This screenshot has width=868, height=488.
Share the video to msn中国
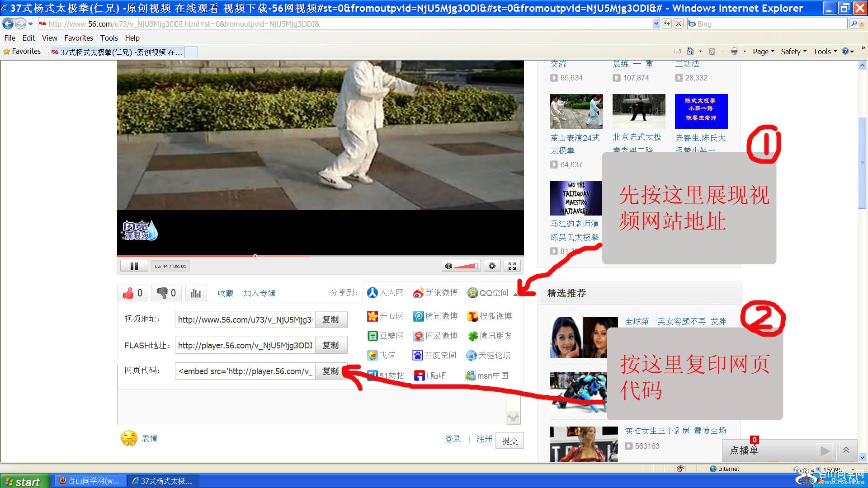(x=487, y=375)
